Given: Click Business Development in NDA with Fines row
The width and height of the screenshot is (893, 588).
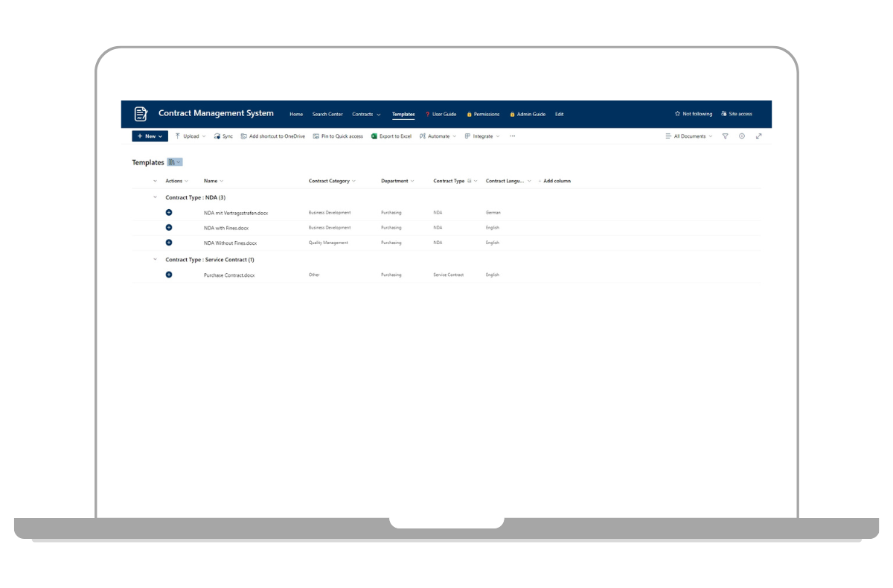Looking at the screenshot, I should [330, 228].
